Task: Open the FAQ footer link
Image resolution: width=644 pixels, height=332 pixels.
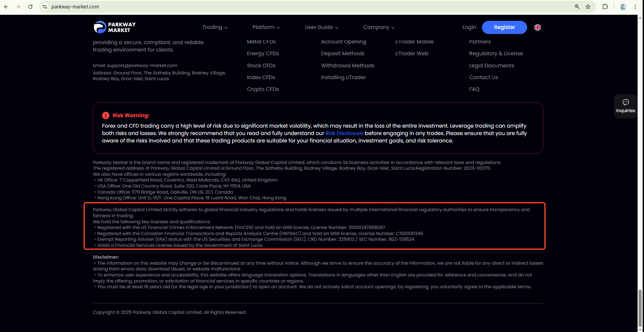Action: coord(474,89)
